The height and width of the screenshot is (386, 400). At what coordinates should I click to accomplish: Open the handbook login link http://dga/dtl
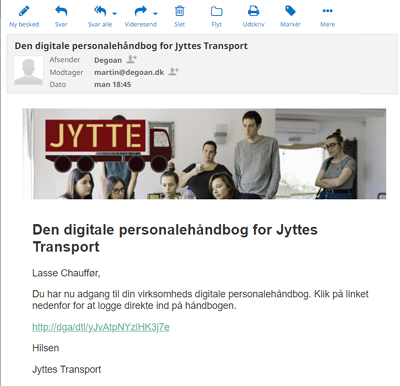coord(101,327)
